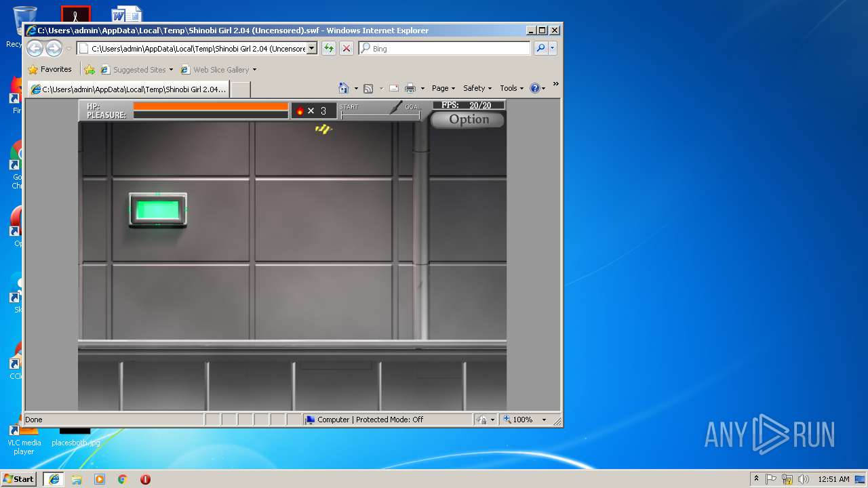868x488 pixels.
Task: Click the Home icon in command bar
Action: (x=344, y=88)
